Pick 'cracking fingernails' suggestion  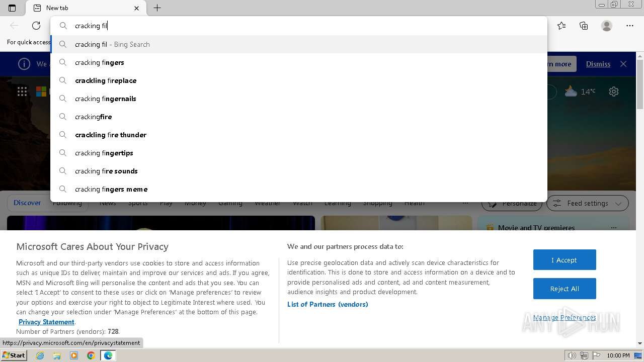click(299, 99)
